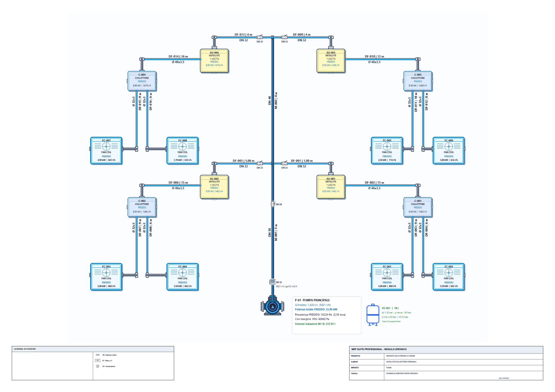The height and width of the screenshot is (392, 555).
Task: Select fan coil unit FC-005
Action: (x=387, y=151)
